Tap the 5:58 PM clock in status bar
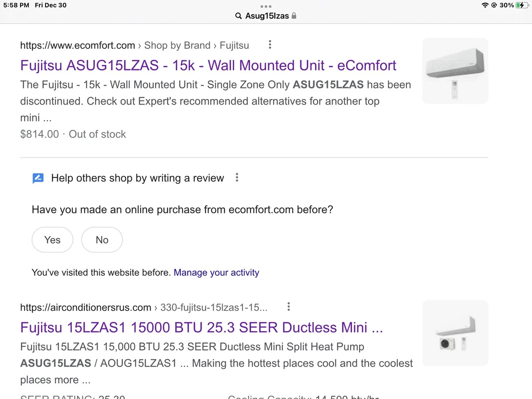532x399 pixels. coord(16,5)
